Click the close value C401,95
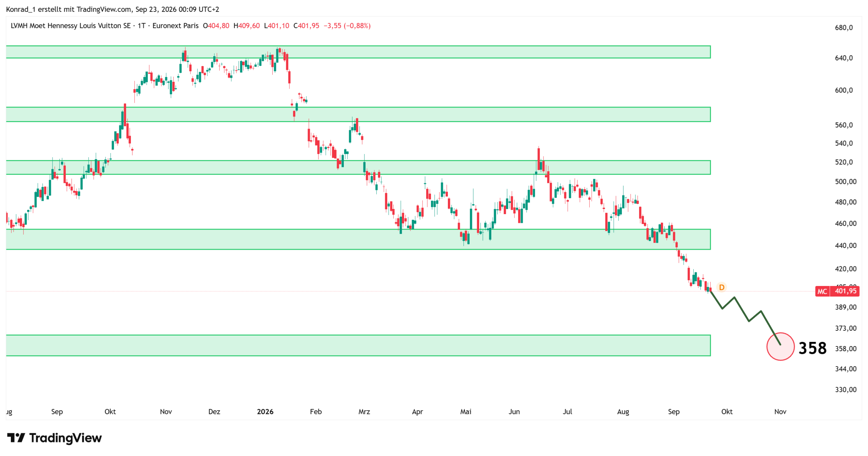The image size is (868, 456). (x=306, y=26)
